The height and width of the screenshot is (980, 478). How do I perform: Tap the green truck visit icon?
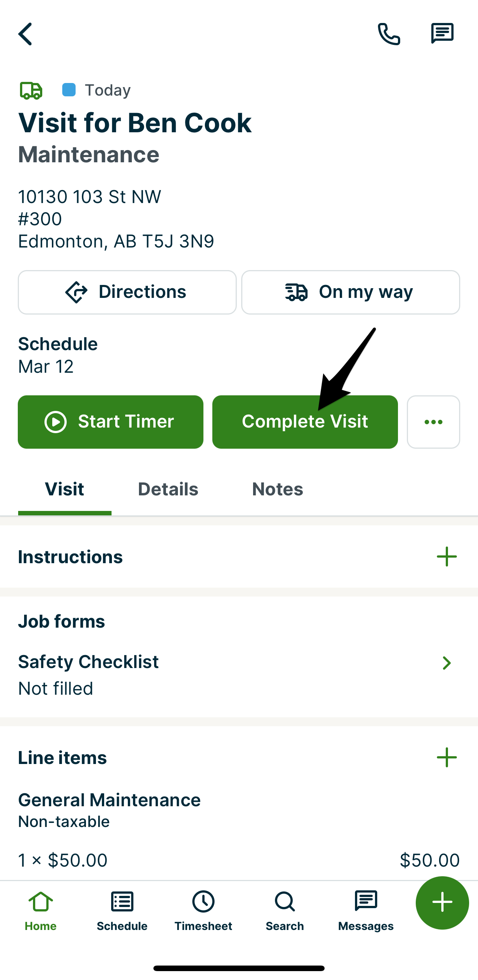(x=31, y=90)
